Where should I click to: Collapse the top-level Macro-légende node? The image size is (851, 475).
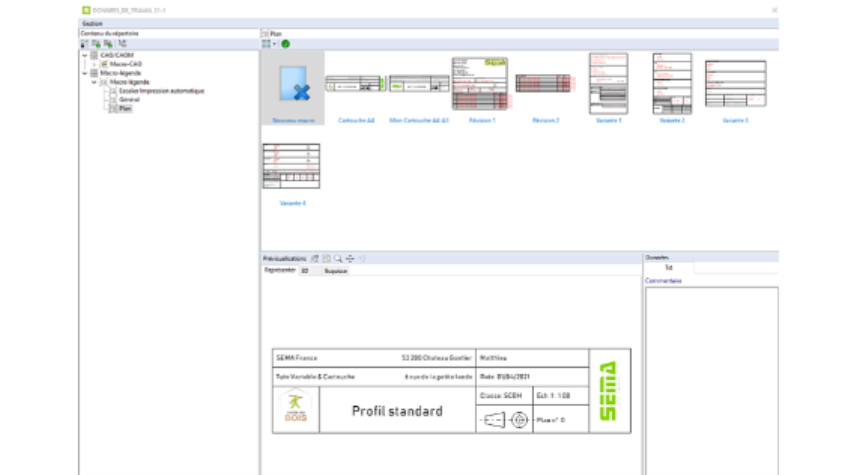pos(84,73)
